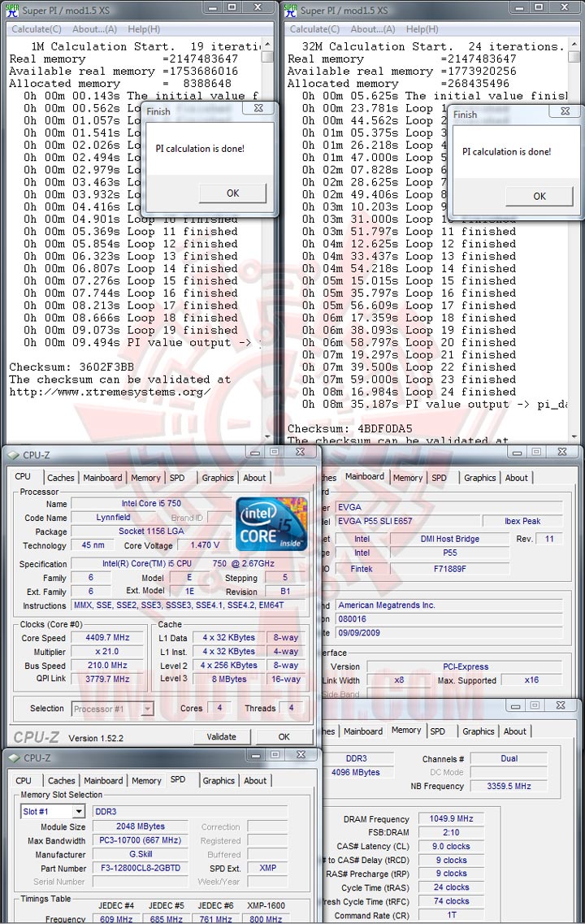The image size is (585, 924).
Task: Select Mainboard tab in the CPU-Z mainboard window
Action: [x=365, y=477]
